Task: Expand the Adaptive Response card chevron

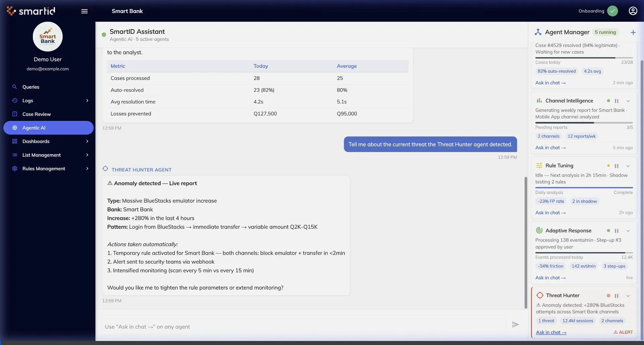Action: pos(628,231)
